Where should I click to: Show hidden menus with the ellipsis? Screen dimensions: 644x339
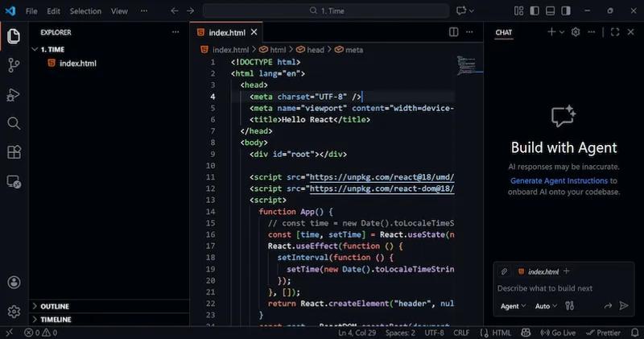144,11
